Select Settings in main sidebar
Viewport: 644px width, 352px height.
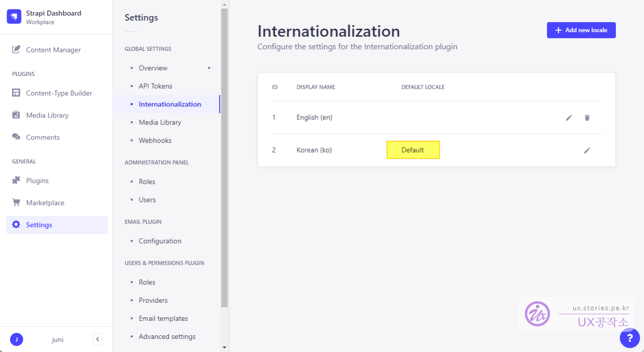coord(57,225)
